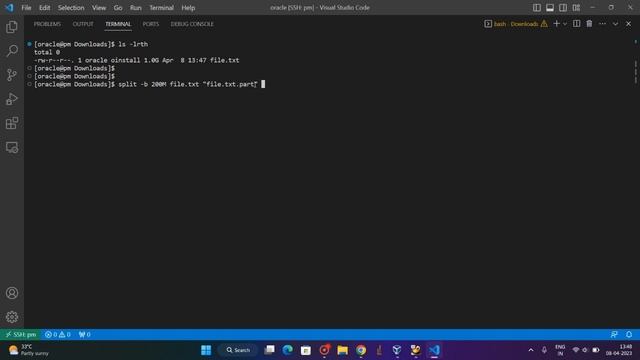
Task: Click the file.txt listing line
Action: tap(137, 60)
